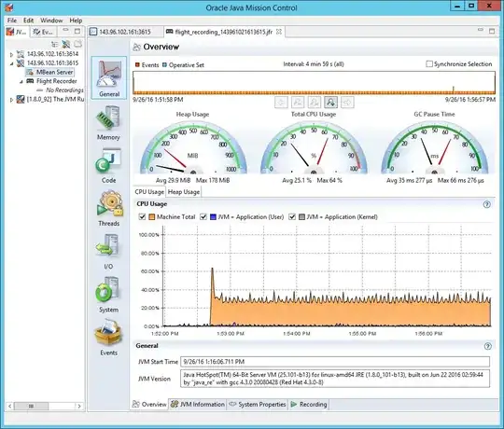
Task: Select the MBean Server tree item
Action: [49, 72]
